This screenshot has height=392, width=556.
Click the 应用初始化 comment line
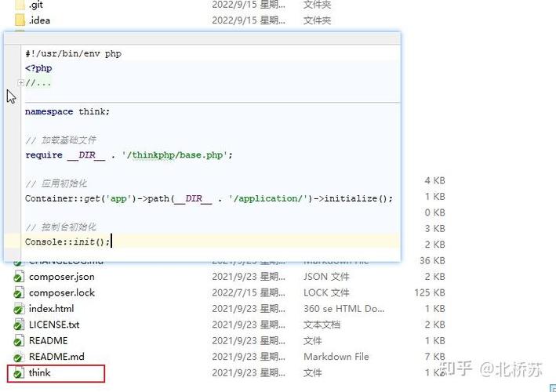(x=56, y=183)
